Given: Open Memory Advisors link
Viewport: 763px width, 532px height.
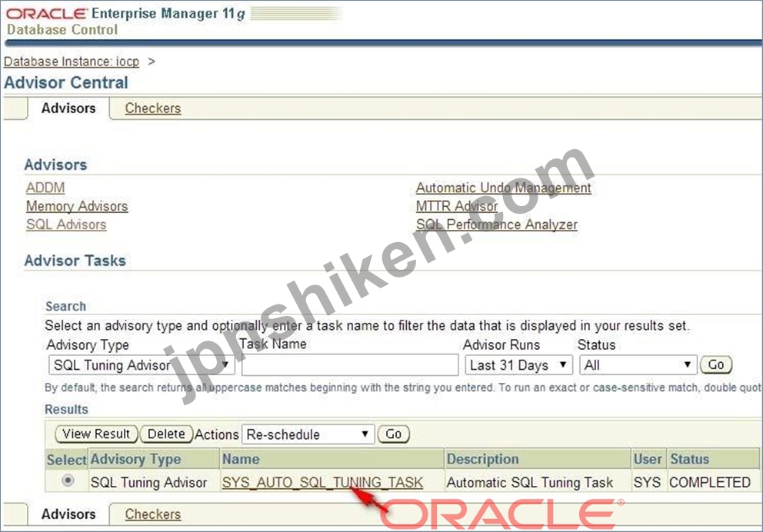Looking at the screenshot, I should pos(77,206).
